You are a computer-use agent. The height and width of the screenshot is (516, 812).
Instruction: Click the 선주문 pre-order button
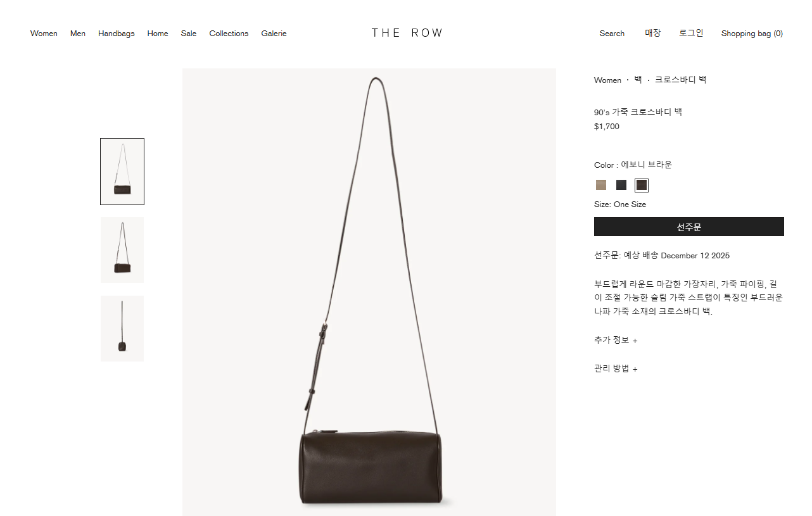(x=689, y=227)
